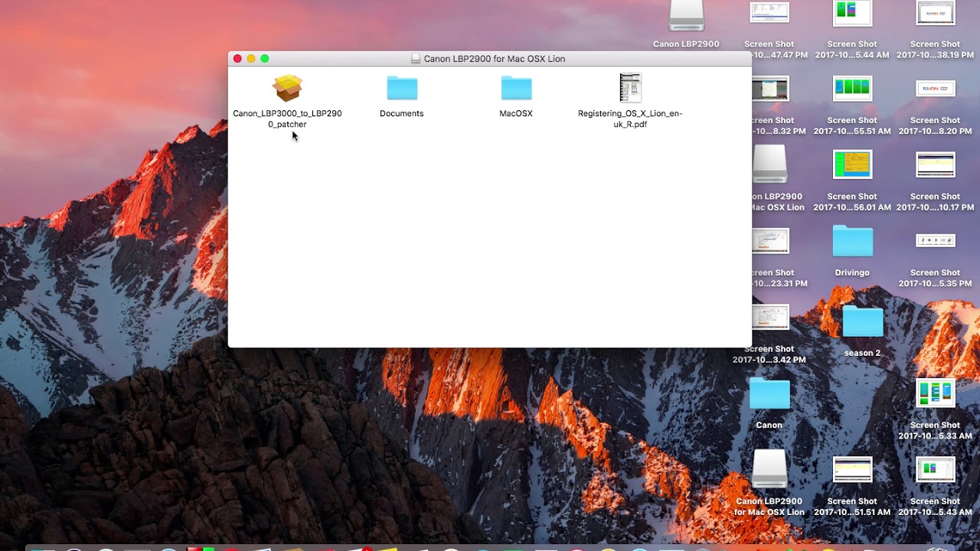Select Screen Shot 2017-10...55.51 AM on desktop
The width and height of the screenshot is (980, 551).
(x=852, y=89)
